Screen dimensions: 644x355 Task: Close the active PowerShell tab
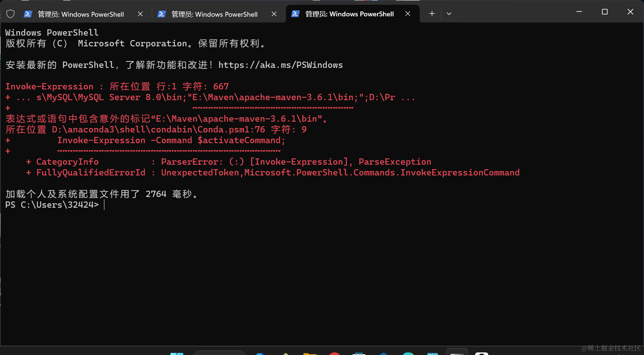point(407,13)
